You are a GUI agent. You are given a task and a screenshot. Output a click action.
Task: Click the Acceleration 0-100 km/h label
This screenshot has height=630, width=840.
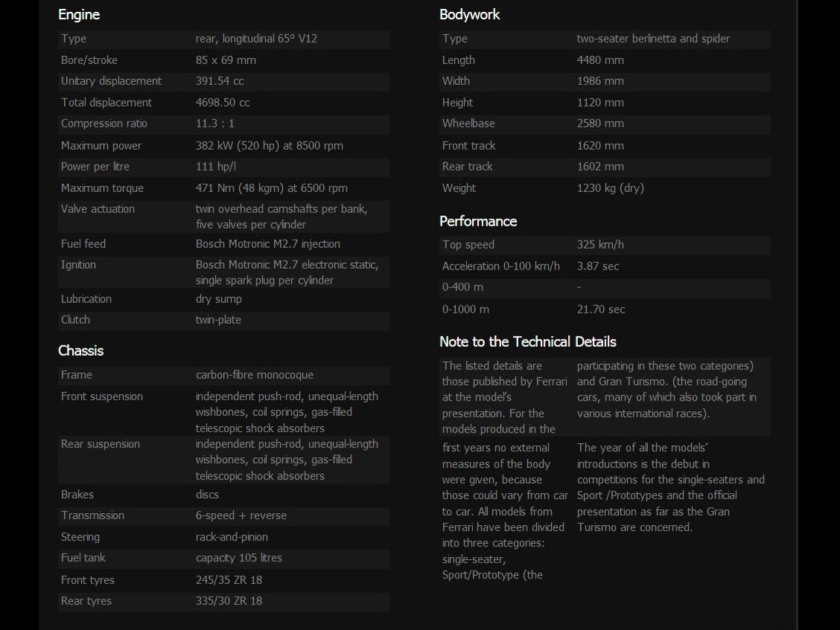(x=500, y=266)
